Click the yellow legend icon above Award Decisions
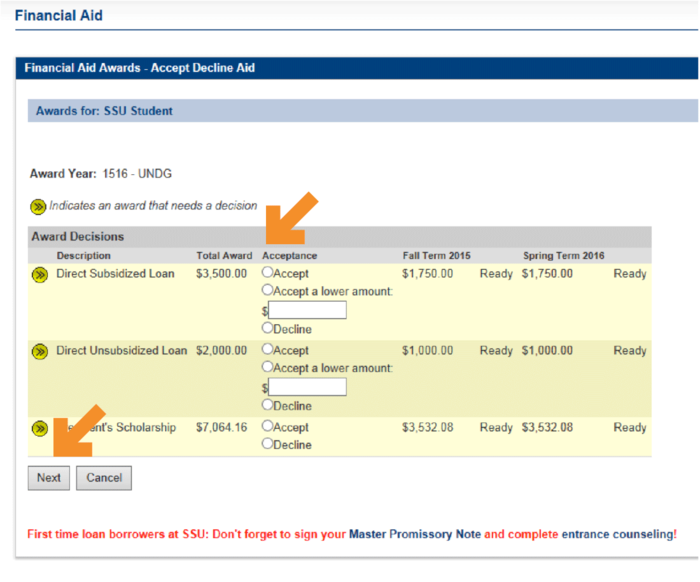 pos(38,206)
